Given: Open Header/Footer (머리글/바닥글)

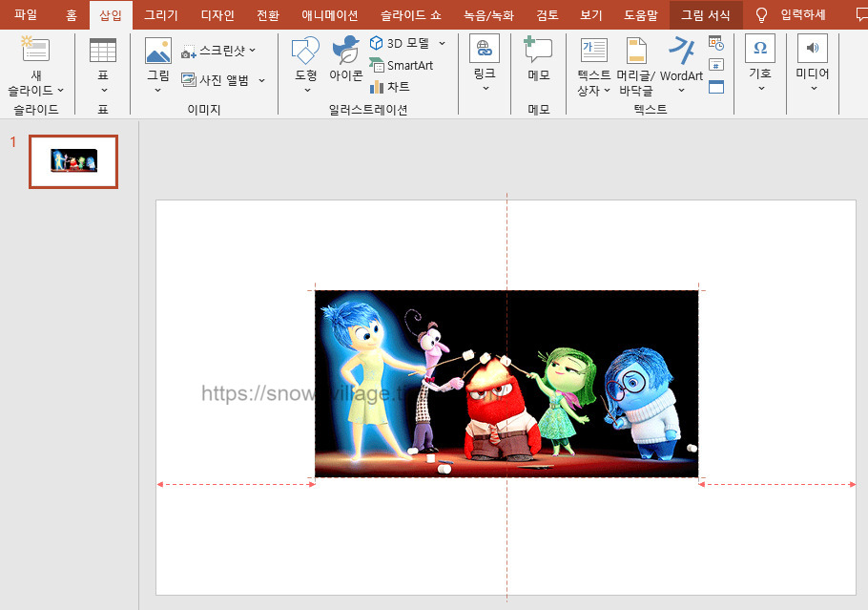Looking at the screenshot, I should (636, 66).
